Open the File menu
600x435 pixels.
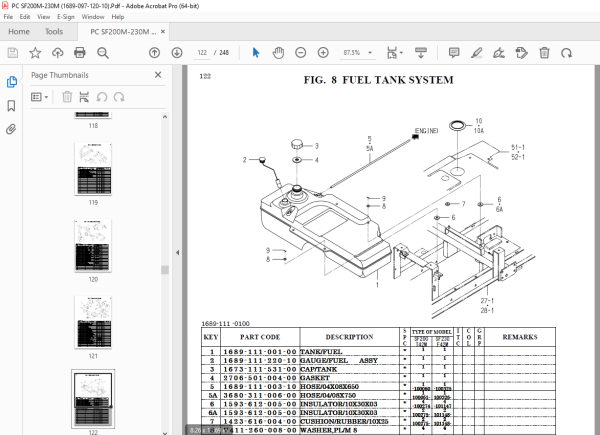pos(8,17)
